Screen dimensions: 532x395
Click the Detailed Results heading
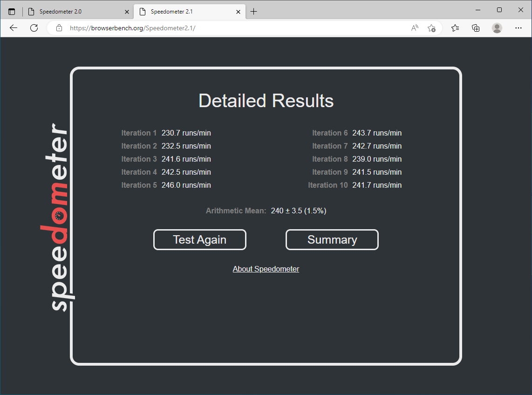click(x=266, y=101)
